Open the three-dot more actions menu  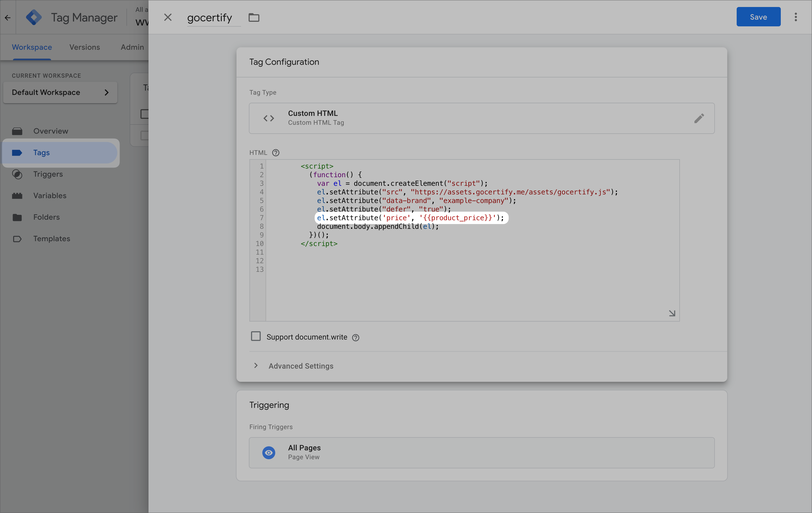[796, 17]
